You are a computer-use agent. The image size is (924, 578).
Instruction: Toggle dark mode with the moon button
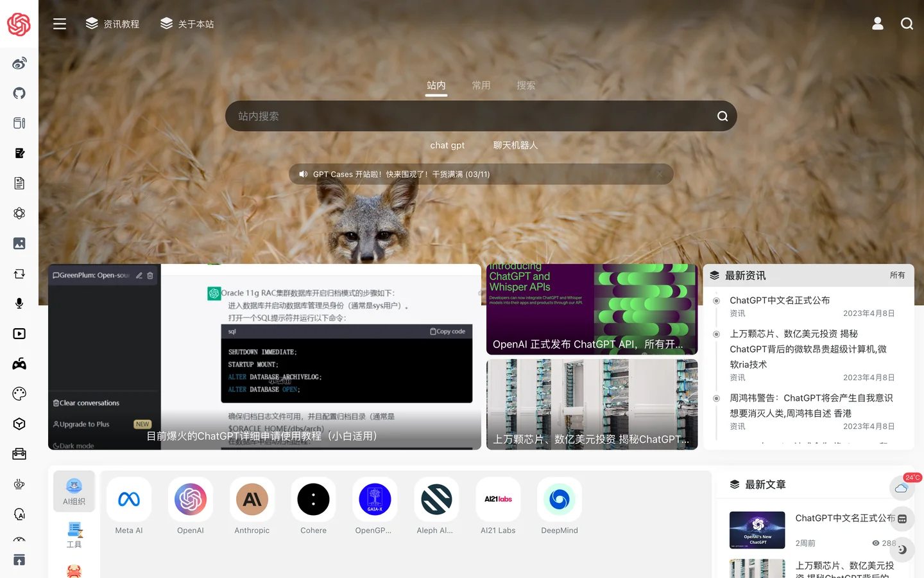point(902,550)
